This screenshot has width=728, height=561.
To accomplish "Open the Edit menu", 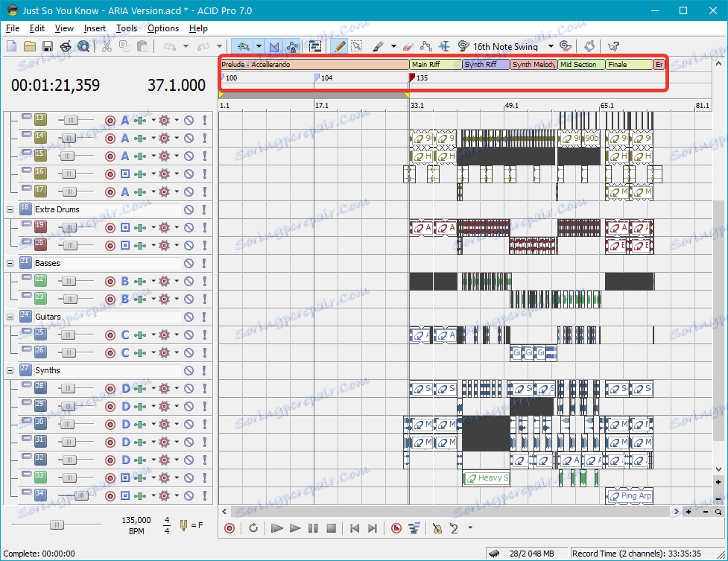I will tap(37, 28).
